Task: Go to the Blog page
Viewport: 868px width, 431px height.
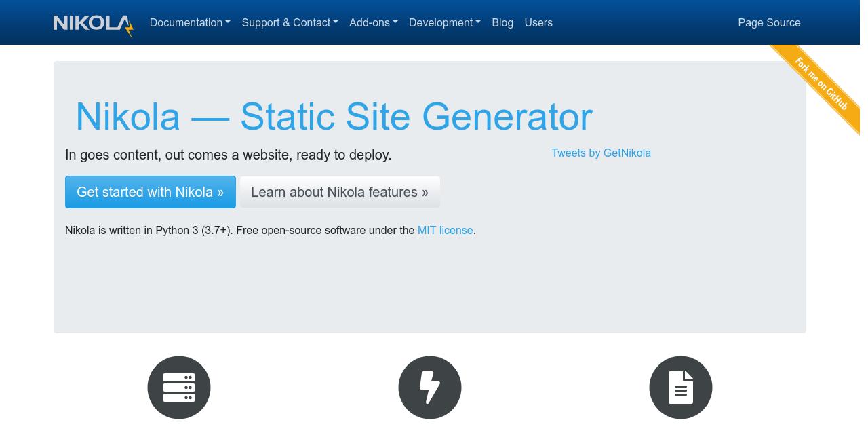Action: [502, 22]
